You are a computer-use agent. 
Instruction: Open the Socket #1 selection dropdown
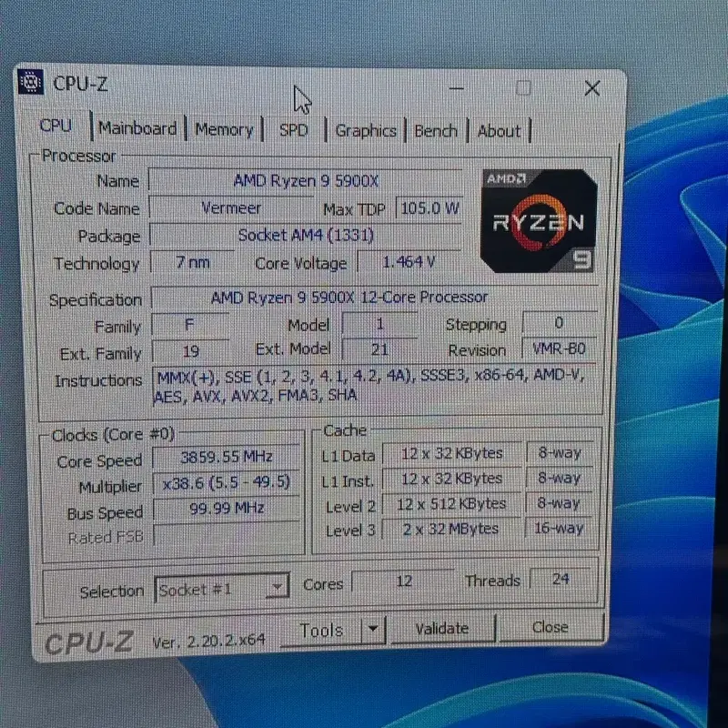[222, 589]
